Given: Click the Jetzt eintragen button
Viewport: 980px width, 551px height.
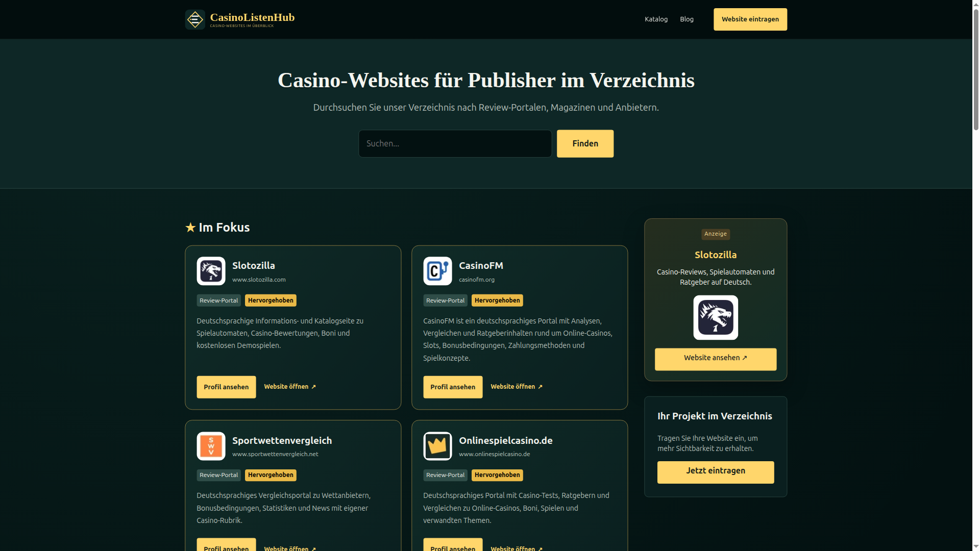Looking at the screenshot, I should pyautogui.click(x=716, y=472).
